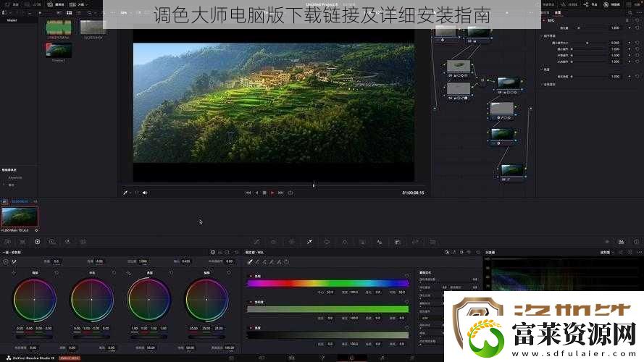Open the waveform scope type dropdown
644x362 pixels.
click(x=606, y=253)
